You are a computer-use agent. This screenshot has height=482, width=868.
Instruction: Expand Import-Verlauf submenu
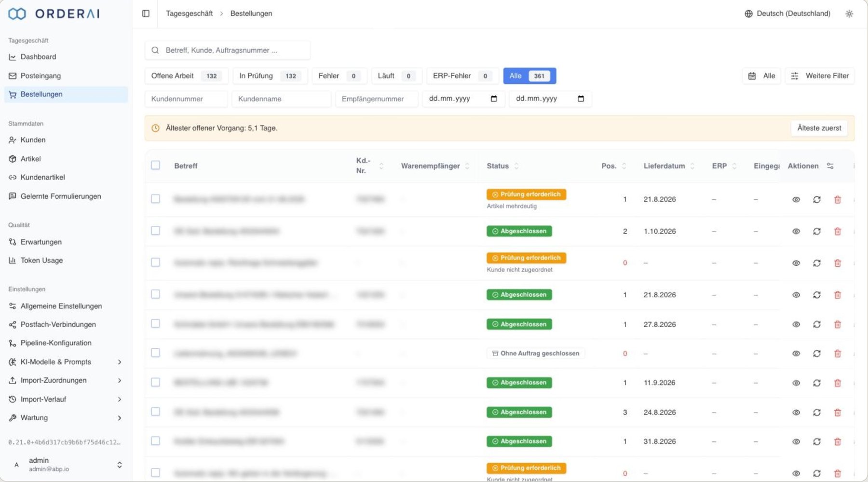click(66, 399)
